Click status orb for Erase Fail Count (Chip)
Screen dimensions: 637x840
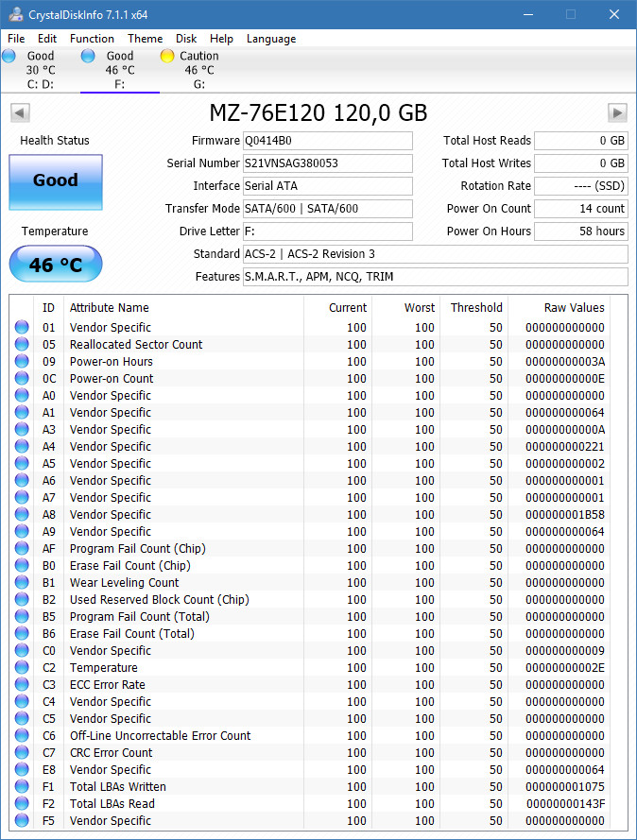pyautogui.click(x=22, y=565)
